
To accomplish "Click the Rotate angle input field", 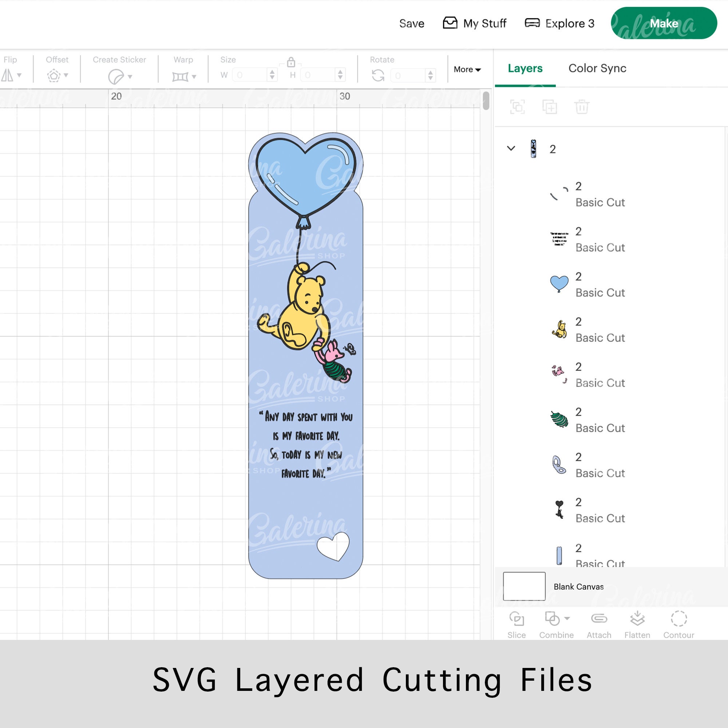I will click(408, 75).
